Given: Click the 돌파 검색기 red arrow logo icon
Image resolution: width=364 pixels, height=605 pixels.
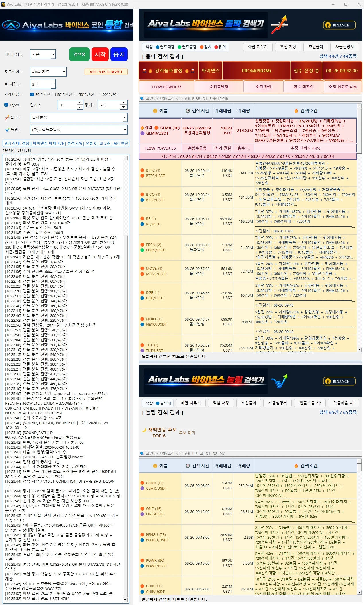Looking at the screenshot, I should coord(279,25).
